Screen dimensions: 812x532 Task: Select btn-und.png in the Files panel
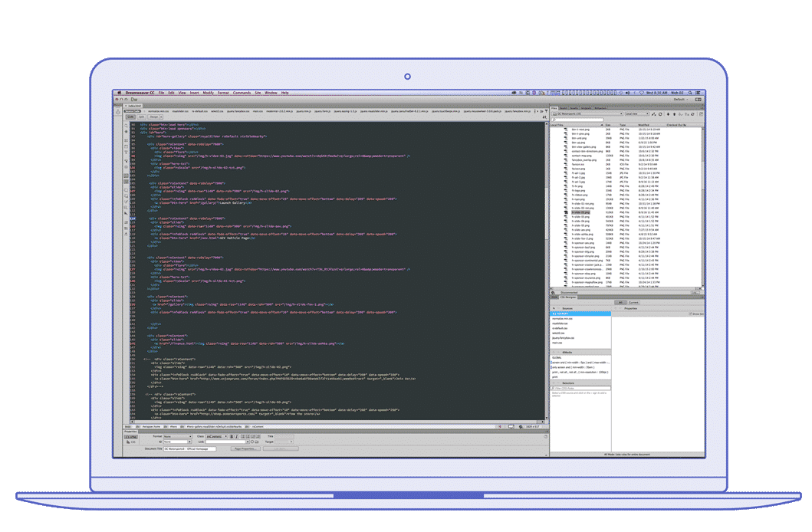(579, 138)
